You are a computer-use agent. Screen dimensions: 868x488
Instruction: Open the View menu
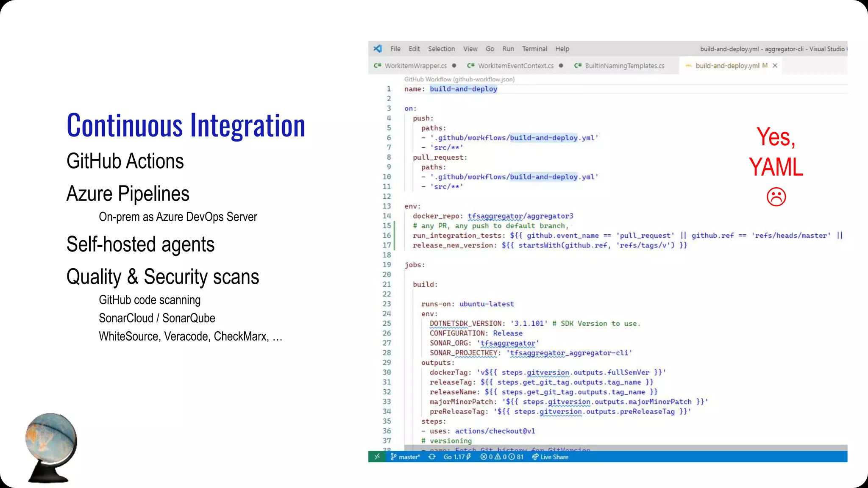point(470,49)
